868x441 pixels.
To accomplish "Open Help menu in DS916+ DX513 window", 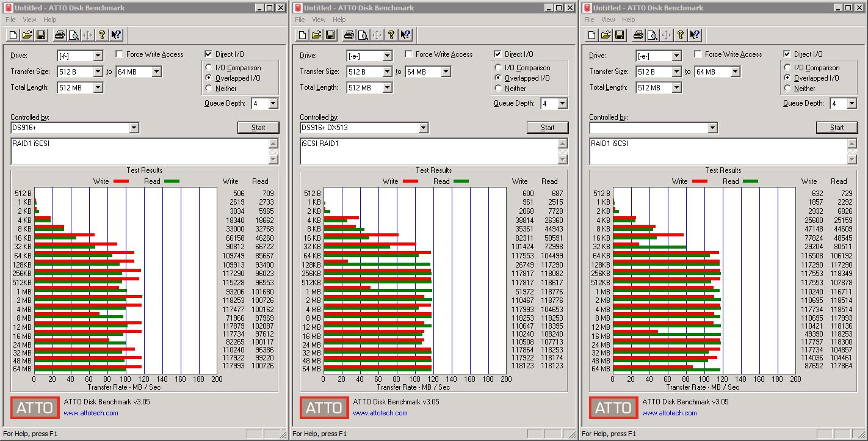I will click(x=339, y=20).
